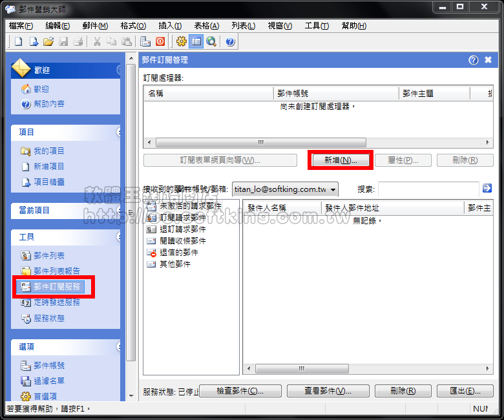
Task: Click the open folder toolbar icon
Action: tap(48, 42)
